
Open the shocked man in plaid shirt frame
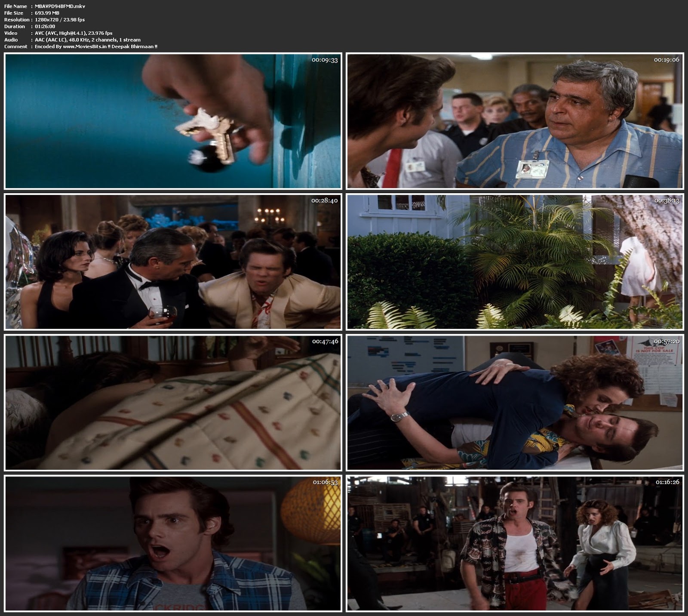click(x=172, y=543)
